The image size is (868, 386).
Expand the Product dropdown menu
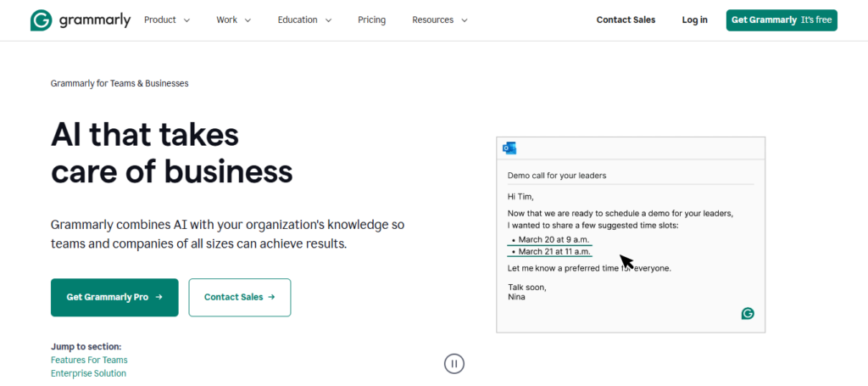(x=167, y=20)
